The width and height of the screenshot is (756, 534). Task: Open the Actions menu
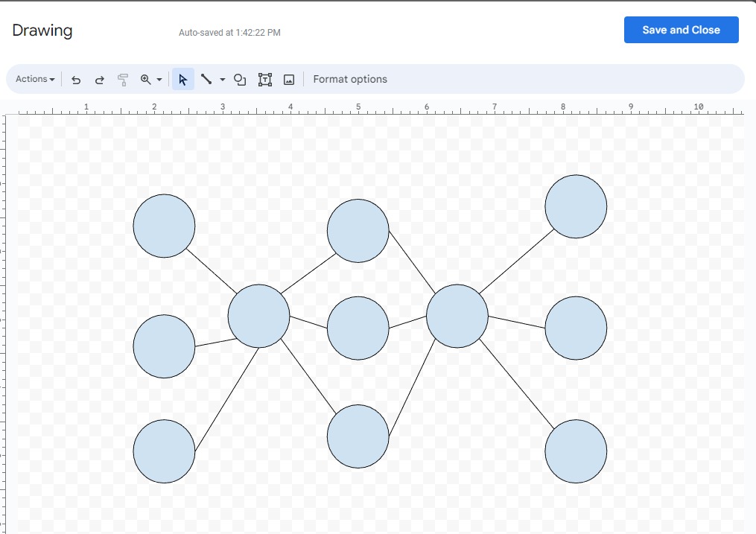[34, 79]
